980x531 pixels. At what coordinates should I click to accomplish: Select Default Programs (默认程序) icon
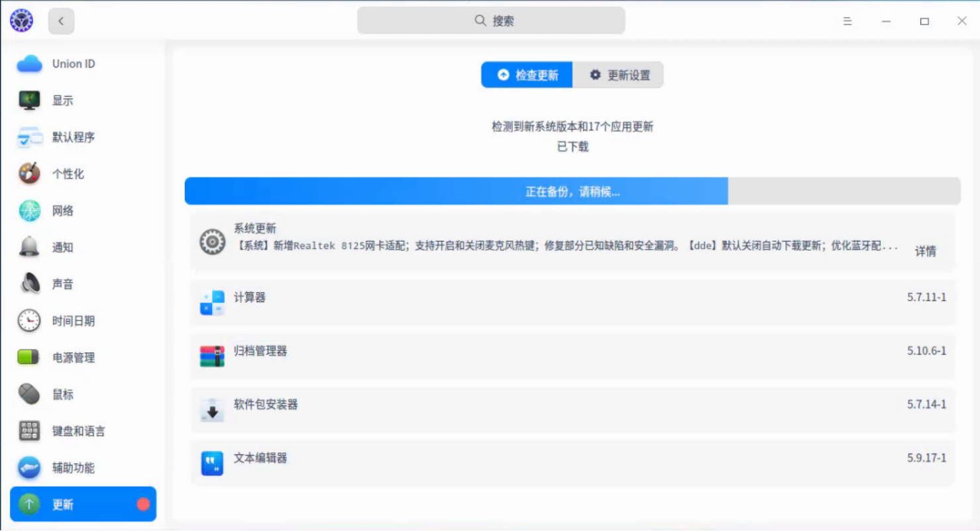tap(29, 138)
